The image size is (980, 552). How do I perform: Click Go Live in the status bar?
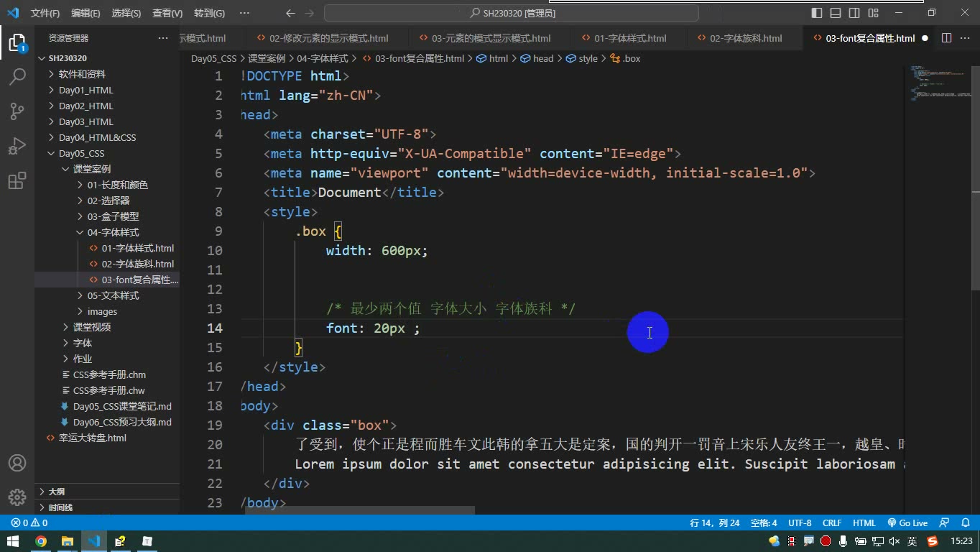(x=907, y=523)
